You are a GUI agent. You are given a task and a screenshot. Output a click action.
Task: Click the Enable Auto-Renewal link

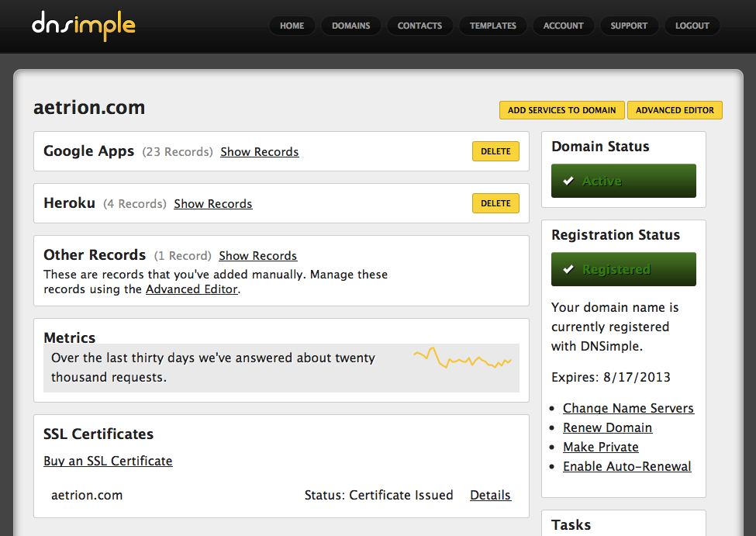coord(627,466)
